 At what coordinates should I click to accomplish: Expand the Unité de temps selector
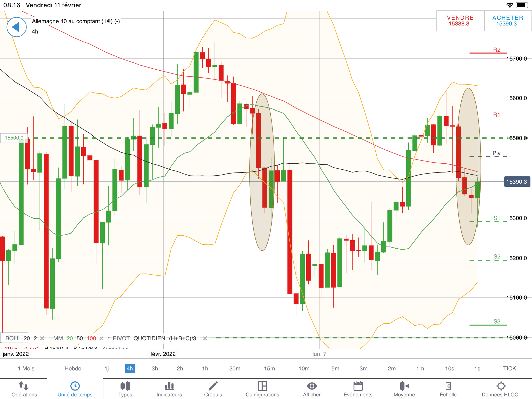(x=75, y=389)
